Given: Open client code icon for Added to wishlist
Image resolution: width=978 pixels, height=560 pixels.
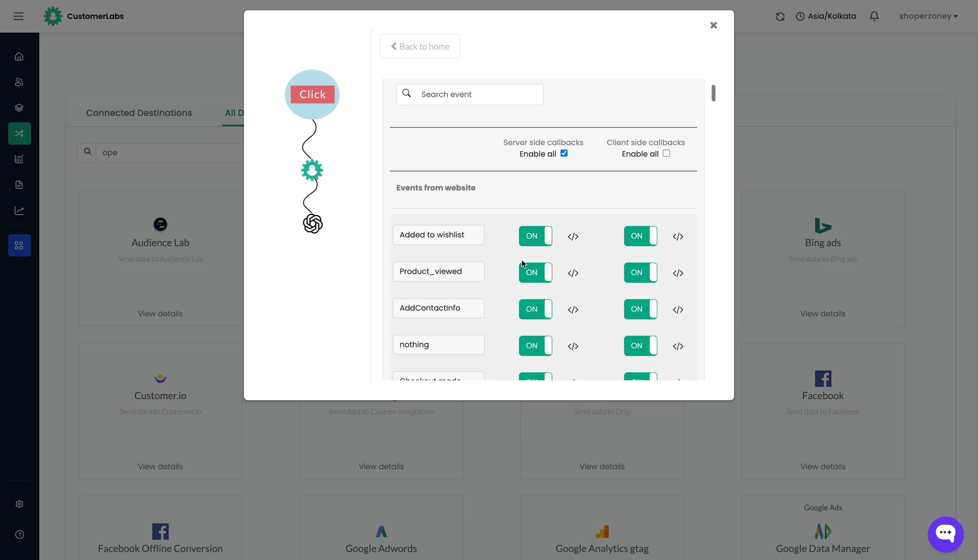Looking at the screenshot, I should point(678,237).
